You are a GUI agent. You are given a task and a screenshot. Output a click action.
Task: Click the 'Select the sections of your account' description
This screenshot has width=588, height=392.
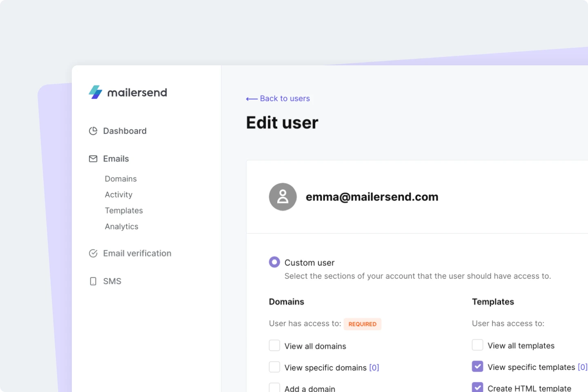pyautogui.click(x=418, y=276)
